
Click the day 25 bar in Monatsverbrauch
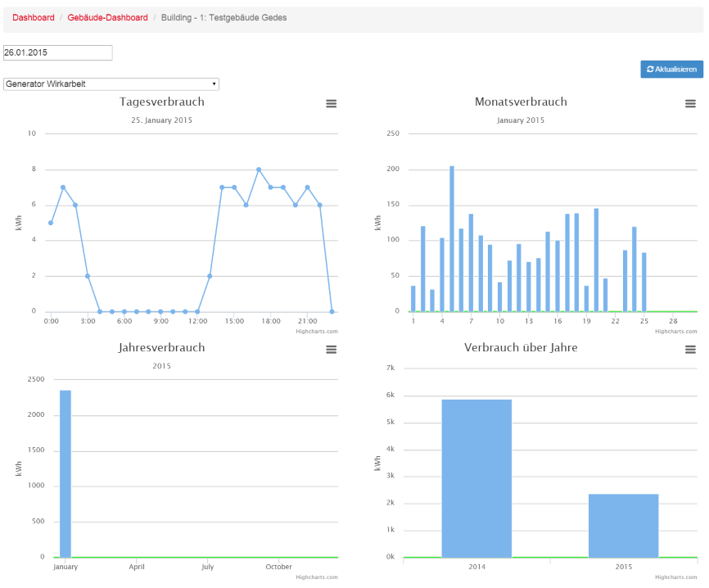[644, 283]
